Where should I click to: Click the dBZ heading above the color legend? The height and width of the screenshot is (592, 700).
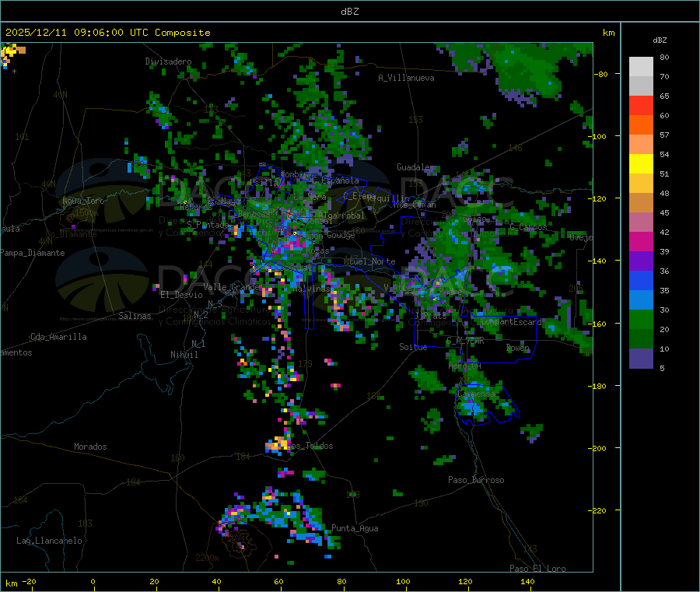click(660, 40)
